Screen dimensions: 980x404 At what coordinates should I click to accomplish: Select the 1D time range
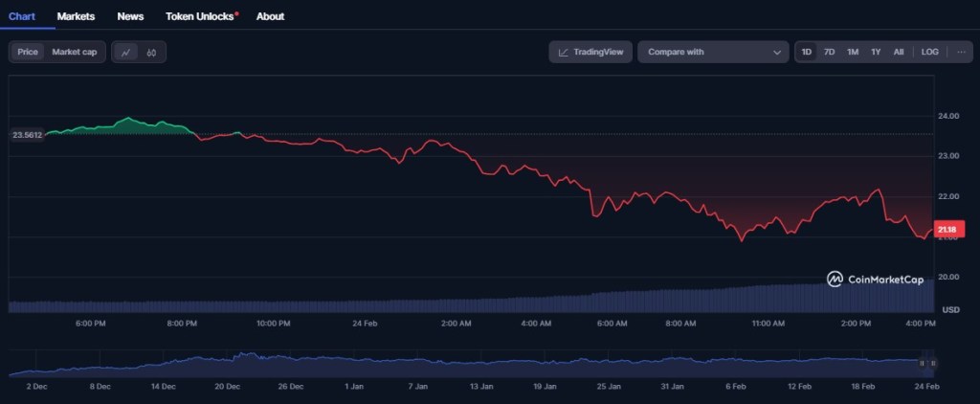(807, 52)
